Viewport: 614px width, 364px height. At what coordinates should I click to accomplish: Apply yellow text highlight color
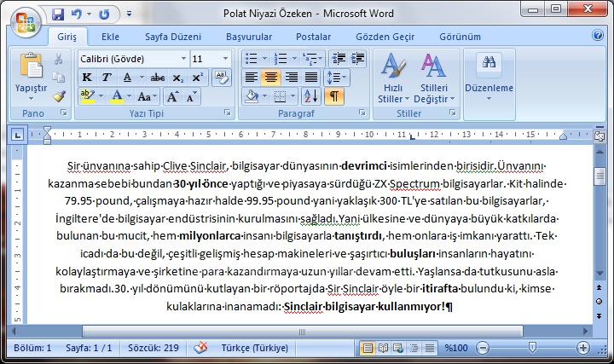pos(88,95)
